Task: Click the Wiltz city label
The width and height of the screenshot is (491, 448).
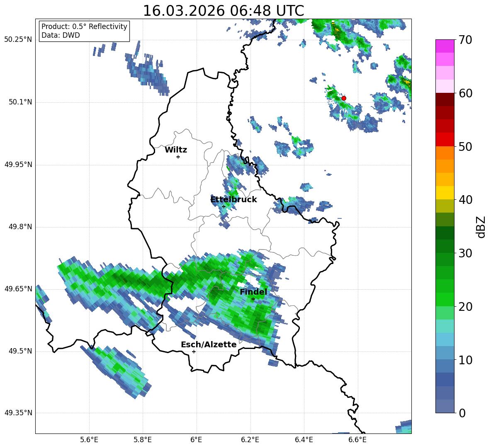Action: (x=176, y=150)
